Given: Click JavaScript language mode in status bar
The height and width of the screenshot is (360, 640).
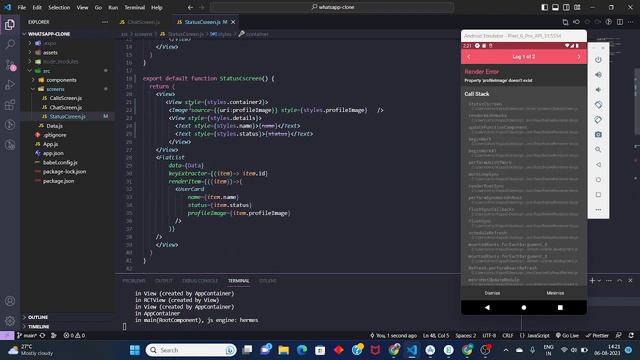Looking at the screenshot, I should tap(535, 336).
